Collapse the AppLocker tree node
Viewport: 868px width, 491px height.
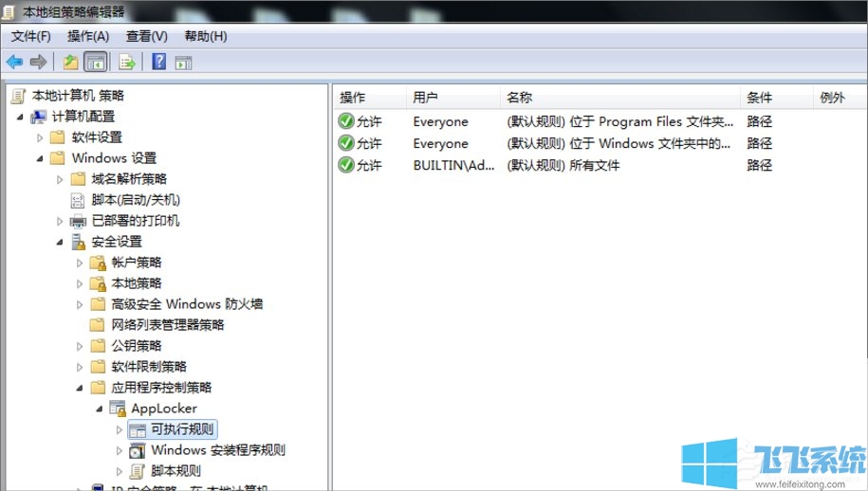tap(100, 409)
